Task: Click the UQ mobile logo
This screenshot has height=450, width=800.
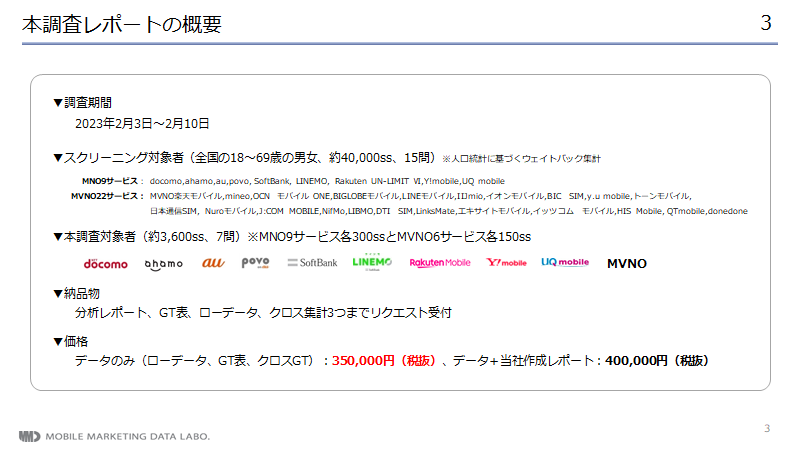Action: point(565,262)
